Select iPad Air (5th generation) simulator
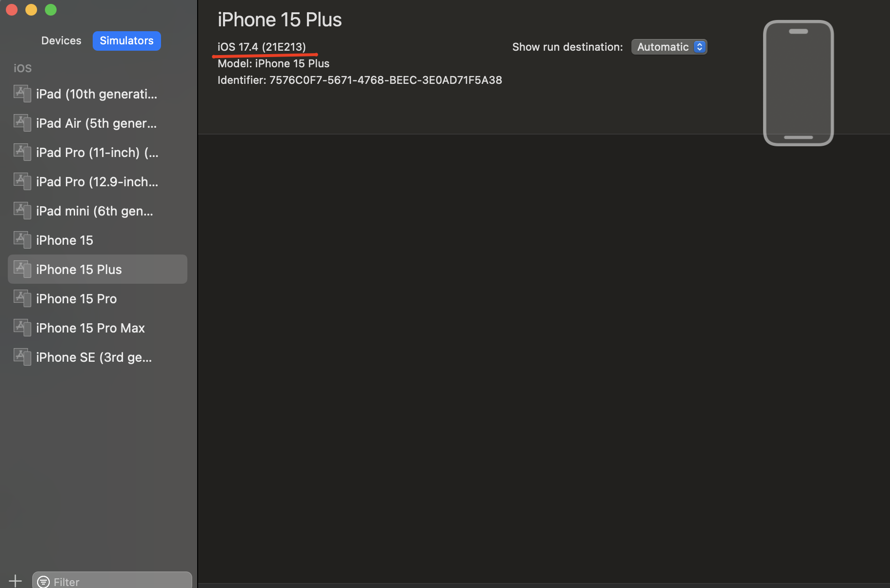This screenshot has width=890, height=588. tap(98, 123)
